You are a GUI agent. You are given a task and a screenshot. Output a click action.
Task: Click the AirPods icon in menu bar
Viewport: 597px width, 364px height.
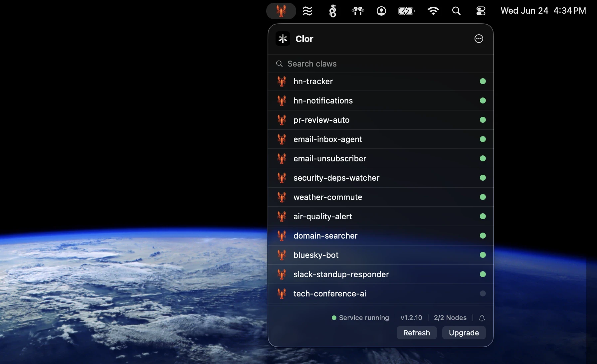tap(358, 11)
